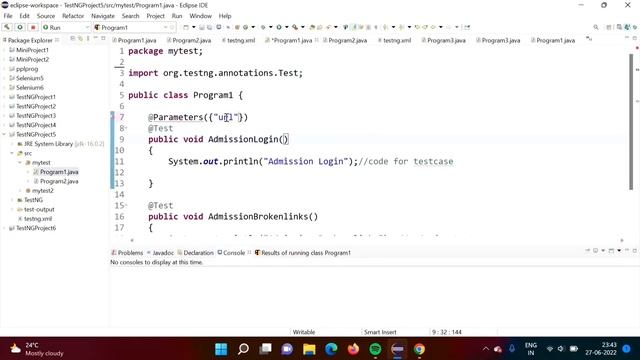Viewport: 640px width, 360px height.
Task: Click the build hammer icon in the toolbar
Action: coord(7,27)
